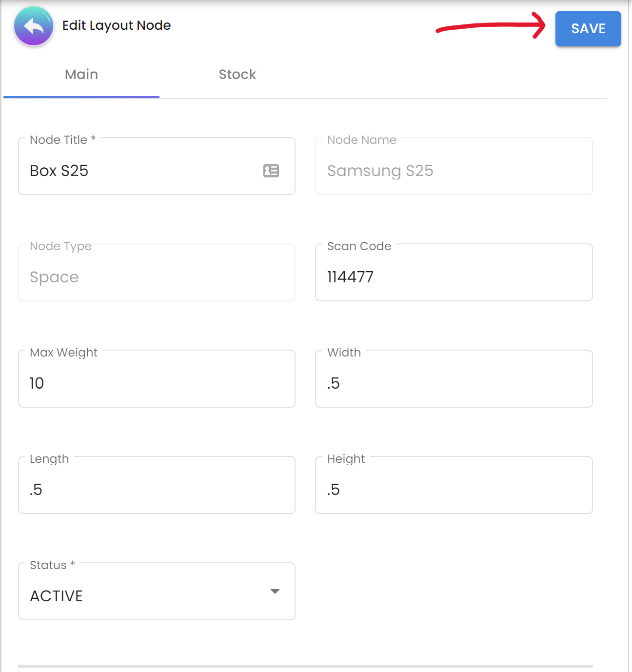
Task: Click the contact card icon in Node Title
Action: coord(271,171)
